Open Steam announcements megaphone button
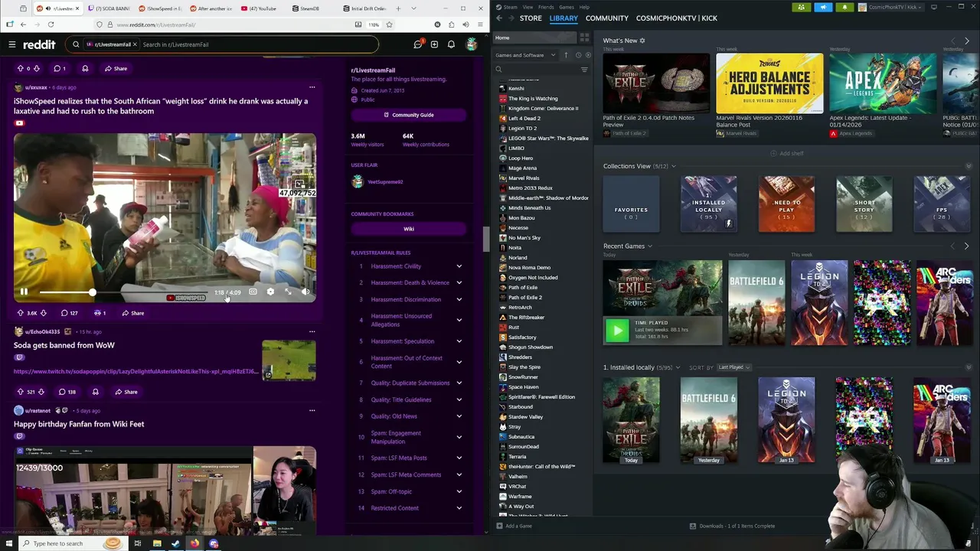 (823, 7)
